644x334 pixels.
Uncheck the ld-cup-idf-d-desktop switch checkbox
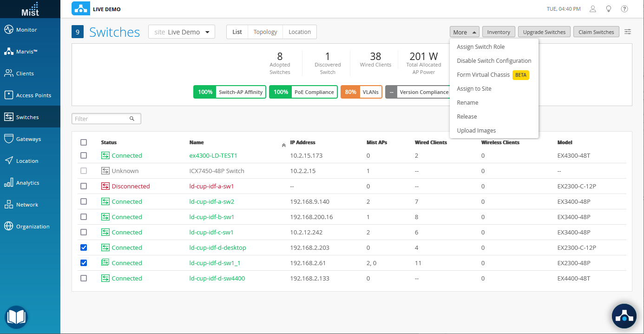click(84, 247)
